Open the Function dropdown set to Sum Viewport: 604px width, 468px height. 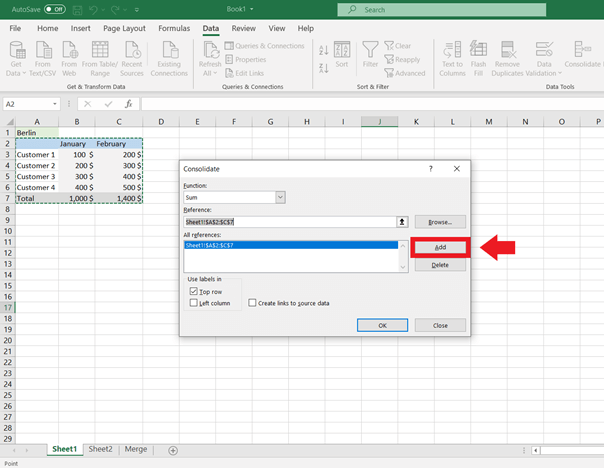click(280, 198)
